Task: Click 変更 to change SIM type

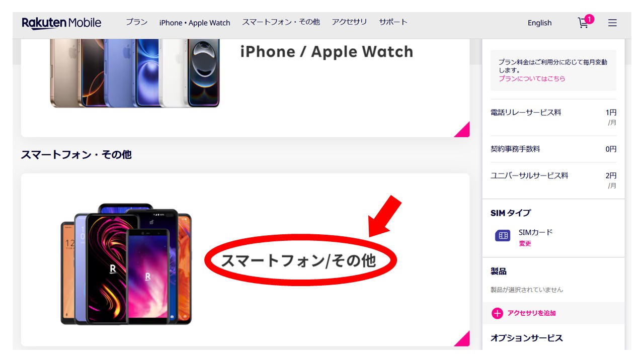Action: [x=525, y=243]
